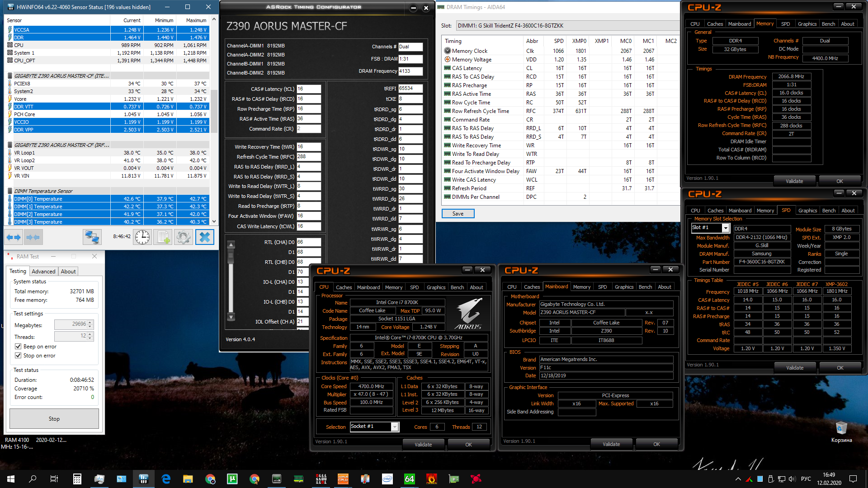This screenshot has height=488, width=868.
Task: Click the HWiNFO log file icon
Action: [163, 237]
